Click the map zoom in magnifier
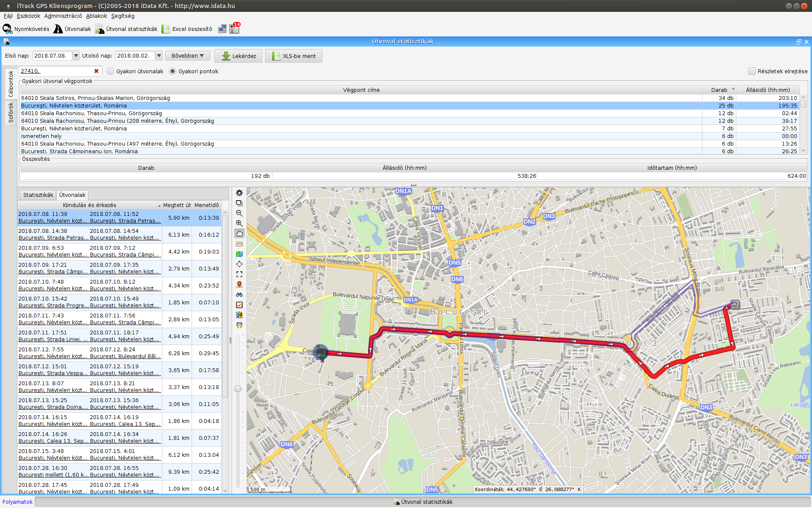Screen dimensions: 812x508 point(239,224)
